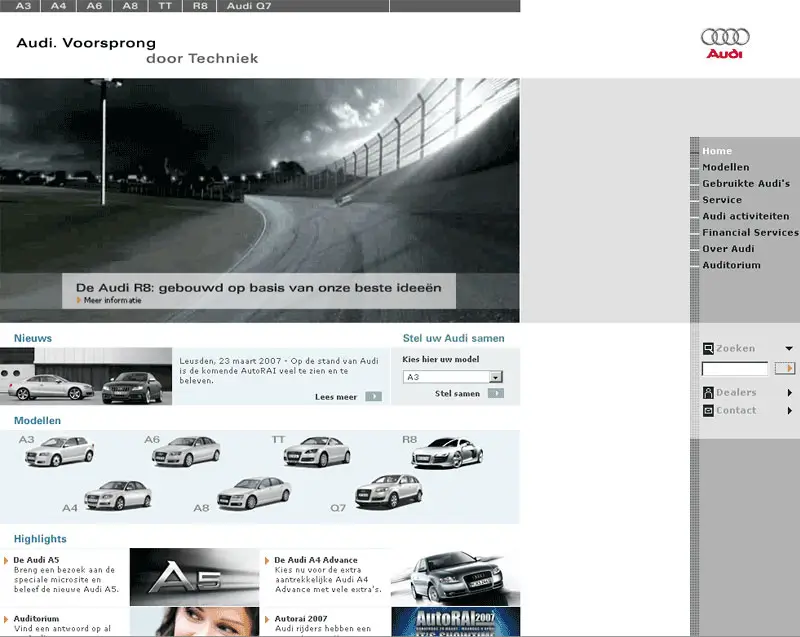Viewport: 800px width, 637px height.
Task: Select the A8 car image in Modellen
Action: (x=254, y=493)
